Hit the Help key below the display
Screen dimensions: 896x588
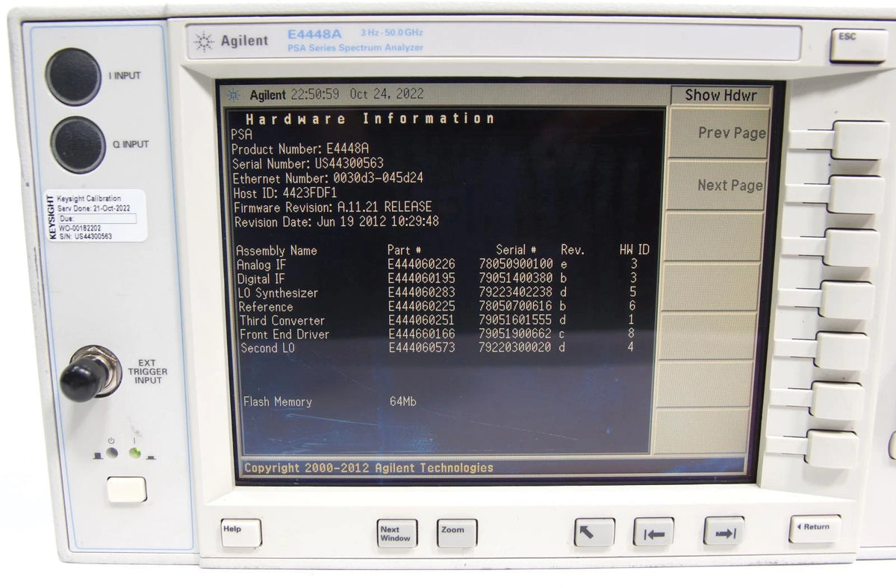pos(241,533)
